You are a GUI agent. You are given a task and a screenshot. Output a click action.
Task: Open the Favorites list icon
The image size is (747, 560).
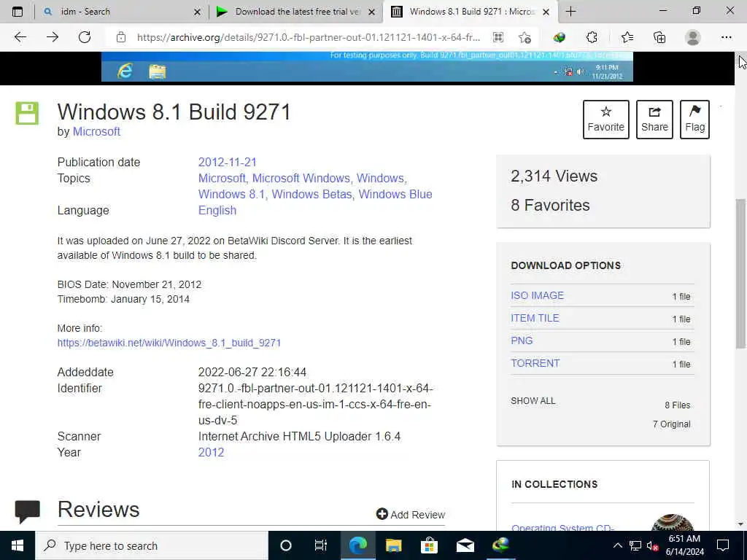point(627,37)
